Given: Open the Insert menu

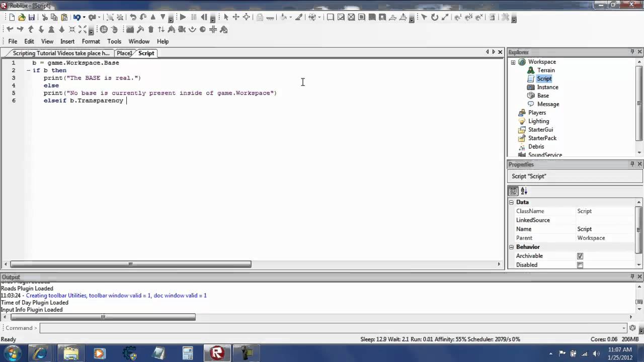Looking at the screenshot, I should [67, 41].
